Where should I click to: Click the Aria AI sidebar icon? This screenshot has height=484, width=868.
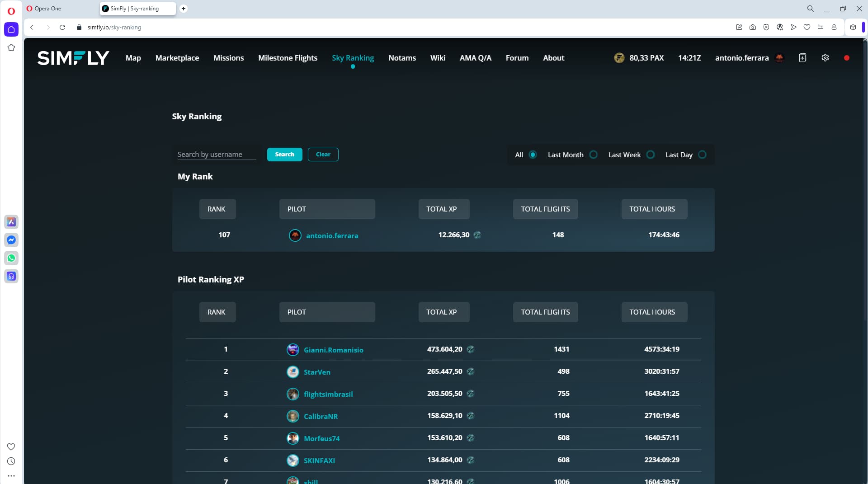11,222
